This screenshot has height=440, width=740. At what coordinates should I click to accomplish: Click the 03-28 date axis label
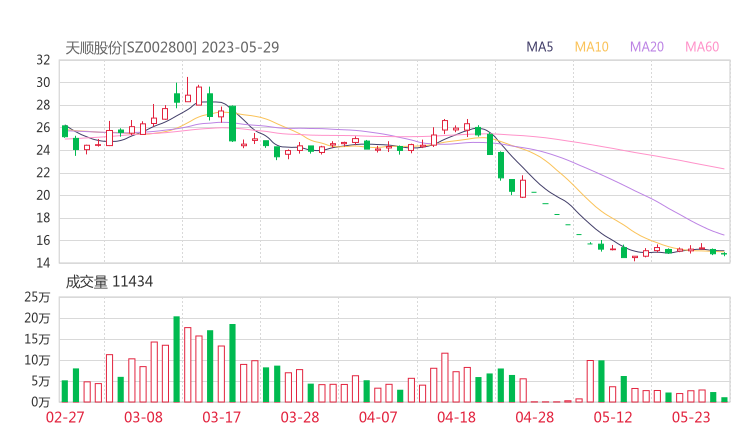coord(300,417)
